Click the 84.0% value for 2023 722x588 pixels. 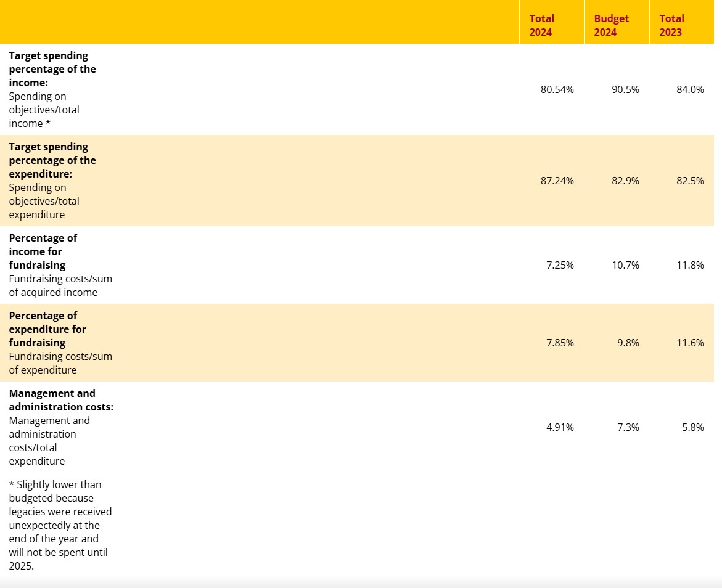pyautogui.click(x=690, y=89)
